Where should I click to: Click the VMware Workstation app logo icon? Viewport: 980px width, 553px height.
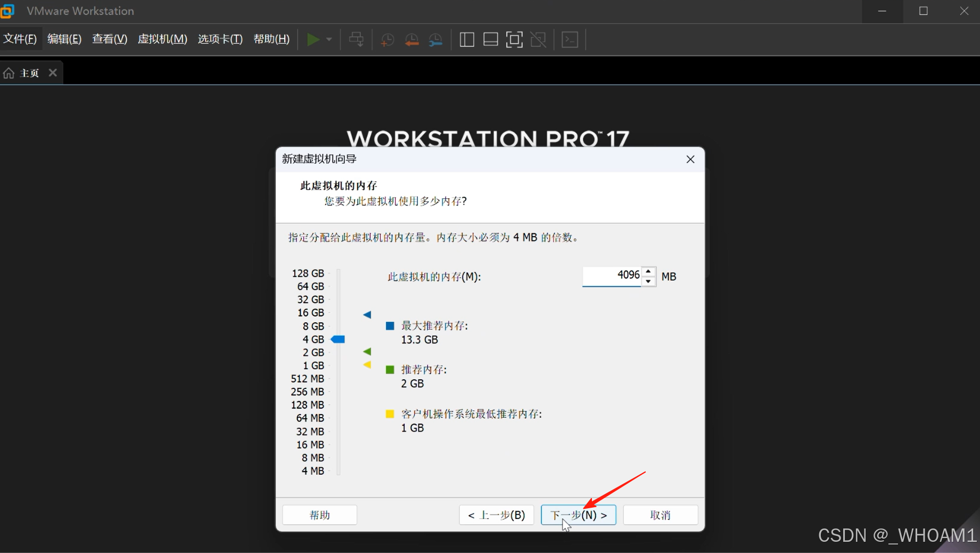(7, 11)
